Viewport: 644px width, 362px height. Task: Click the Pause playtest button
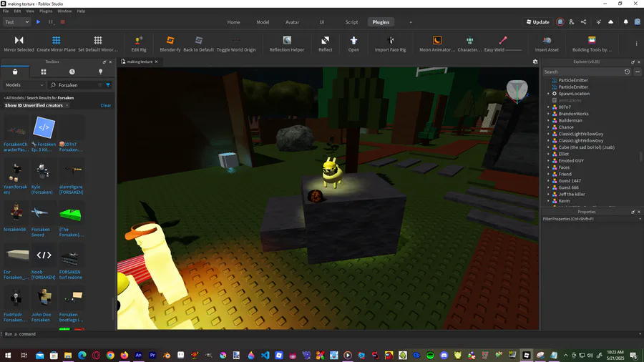[51, 22]
